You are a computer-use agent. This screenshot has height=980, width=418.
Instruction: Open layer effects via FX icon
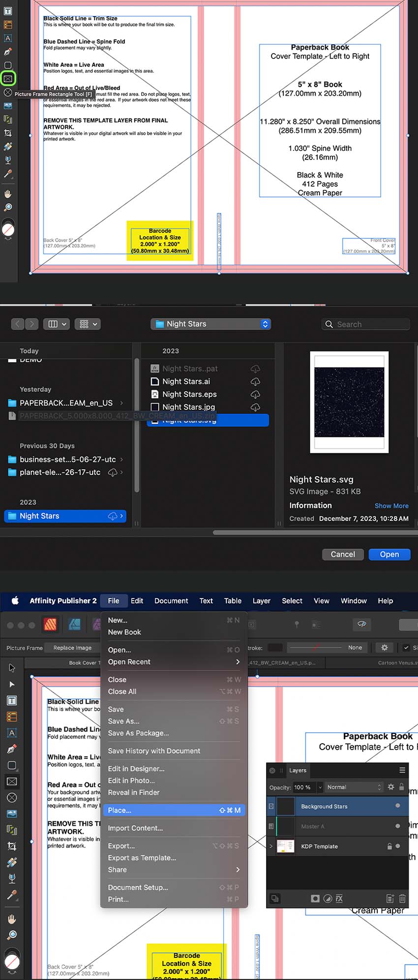339,898
